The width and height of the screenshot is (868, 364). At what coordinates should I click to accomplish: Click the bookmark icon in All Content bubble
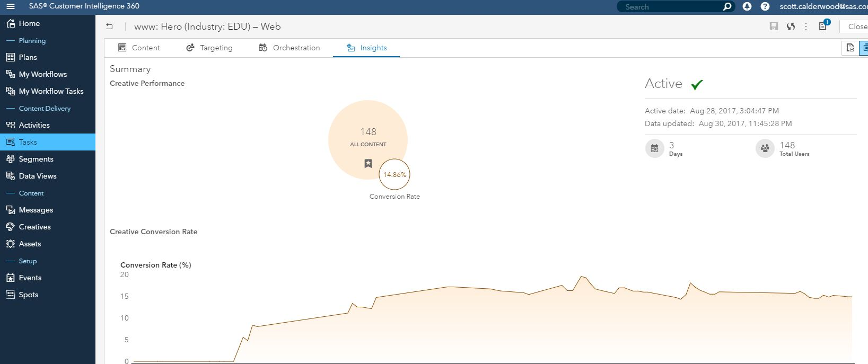[368, 163]
